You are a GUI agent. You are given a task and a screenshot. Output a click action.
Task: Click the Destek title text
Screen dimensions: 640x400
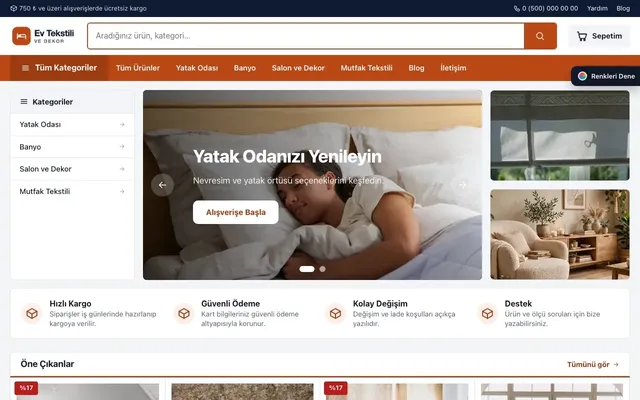pos(518,304)
